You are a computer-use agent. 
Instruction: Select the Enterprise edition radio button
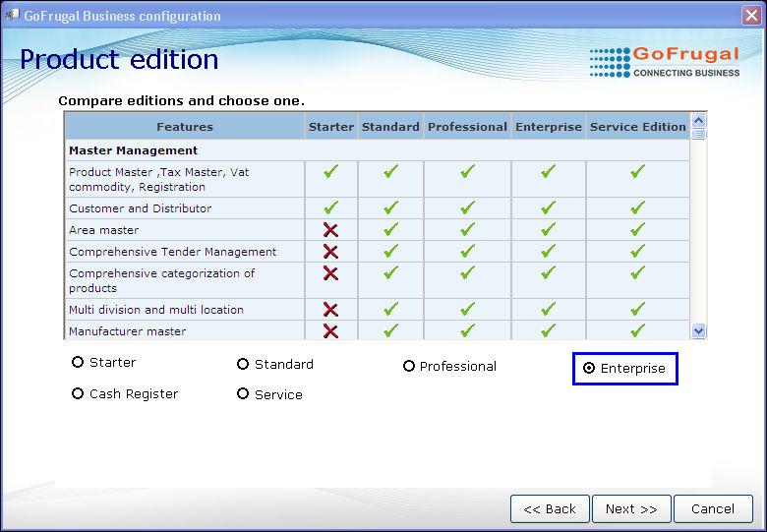click(x=589, y=368)
